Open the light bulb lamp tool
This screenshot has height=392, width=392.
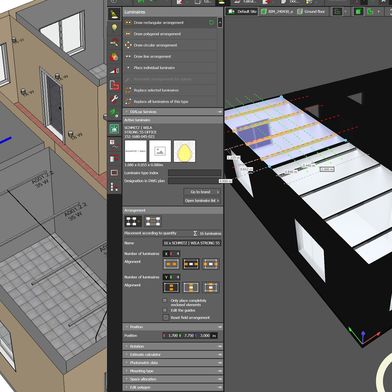(114, 28)
